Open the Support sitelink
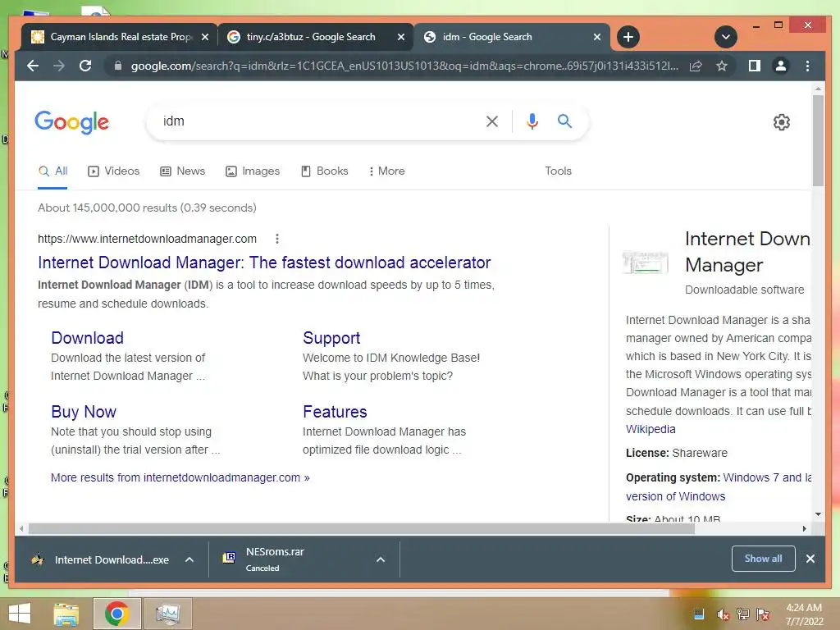This screenshot has height=630, width=840. click(331, 338)
